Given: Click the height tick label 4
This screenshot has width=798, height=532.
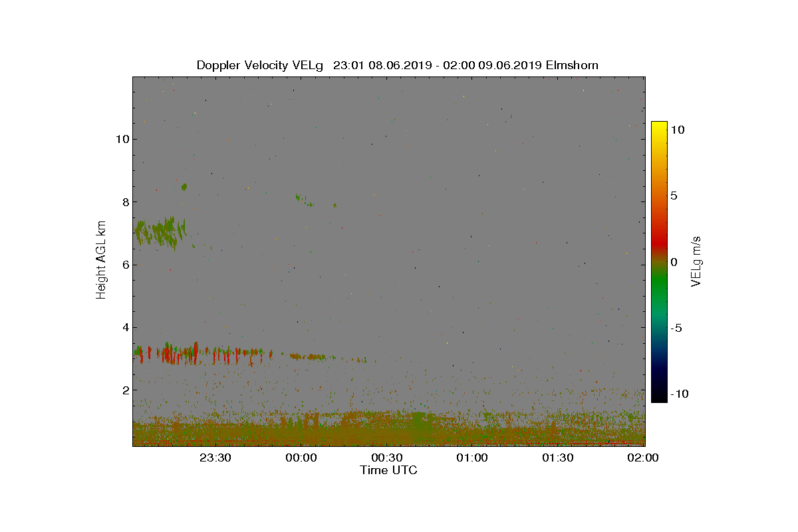Looking at the screenshot, I should coord(124,327).
